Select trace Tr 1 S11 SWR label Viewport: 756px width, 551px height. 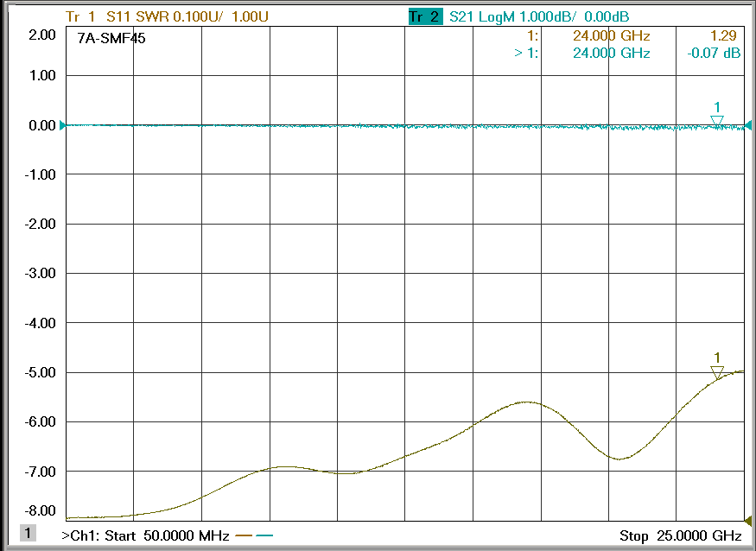(x=167, y=17)
